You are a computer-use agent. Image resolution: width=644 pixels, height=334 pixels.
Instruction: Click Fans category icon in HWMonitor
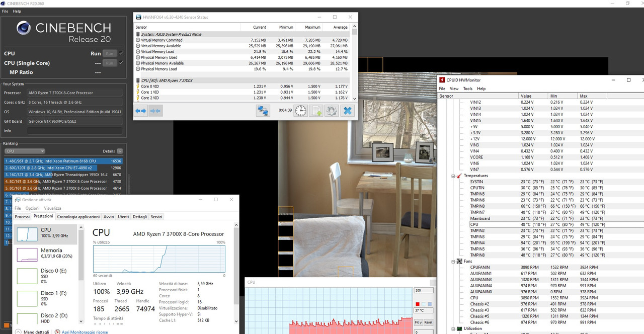[459, 261]
